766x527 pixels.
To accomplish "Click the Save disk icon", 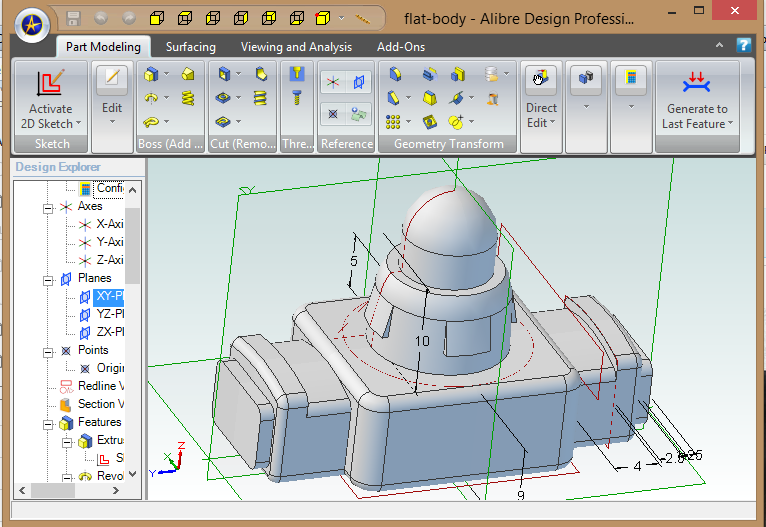I will point(73,19).
